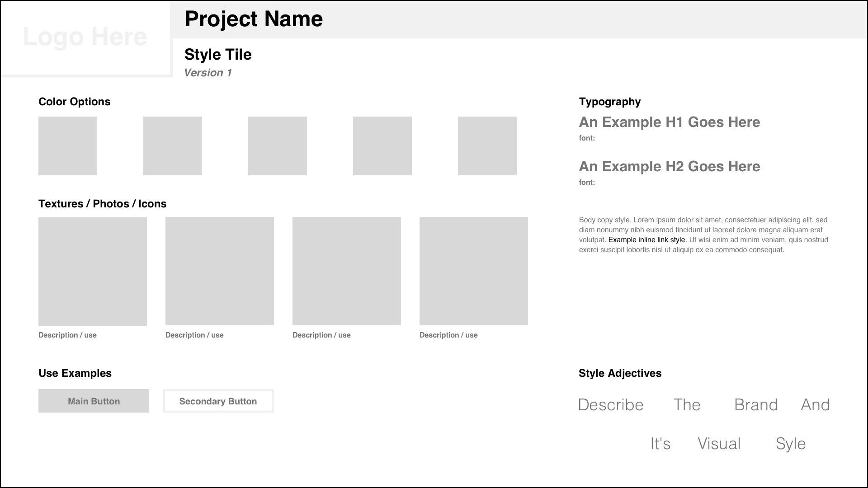
Task: Select the fifth color option swatch
Action: click(x=487, y=146)
